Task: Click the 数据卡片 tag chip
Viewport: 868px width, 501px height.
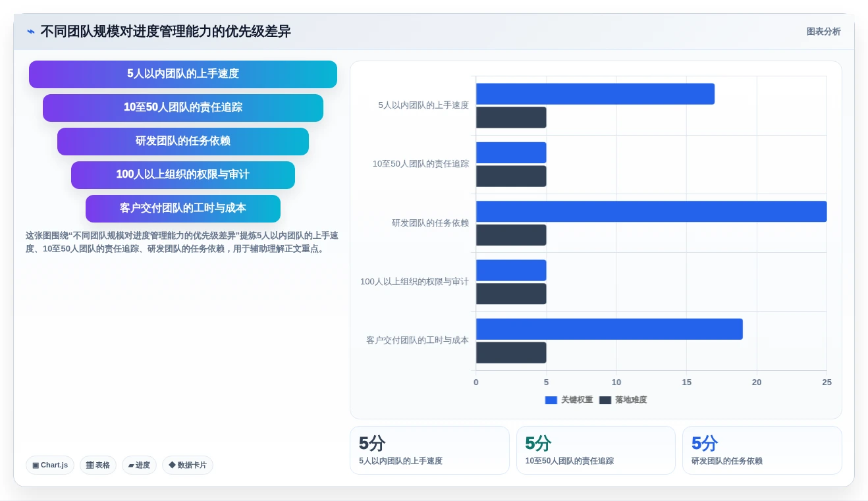Action: click(x=188, y=465)
